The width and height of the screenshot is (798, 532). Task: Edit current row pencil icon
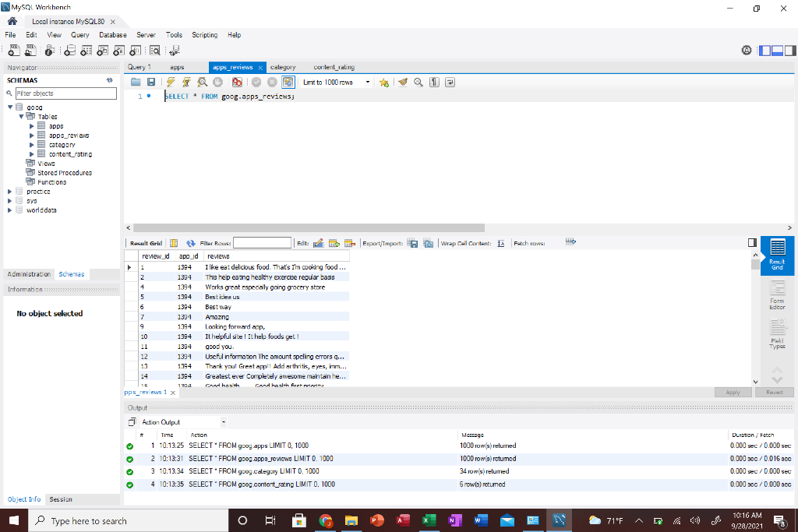[x=319, y=243]
